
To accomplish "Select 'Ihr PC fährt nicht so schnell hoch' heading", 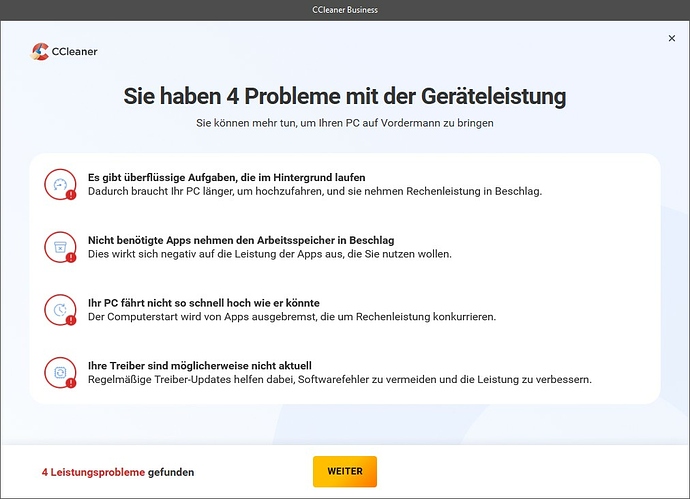I will [x=204, y=303].
